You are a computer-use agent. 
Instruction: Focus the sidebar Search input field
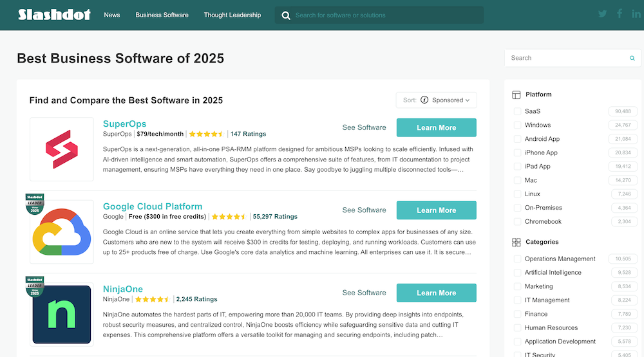point(565,58)
